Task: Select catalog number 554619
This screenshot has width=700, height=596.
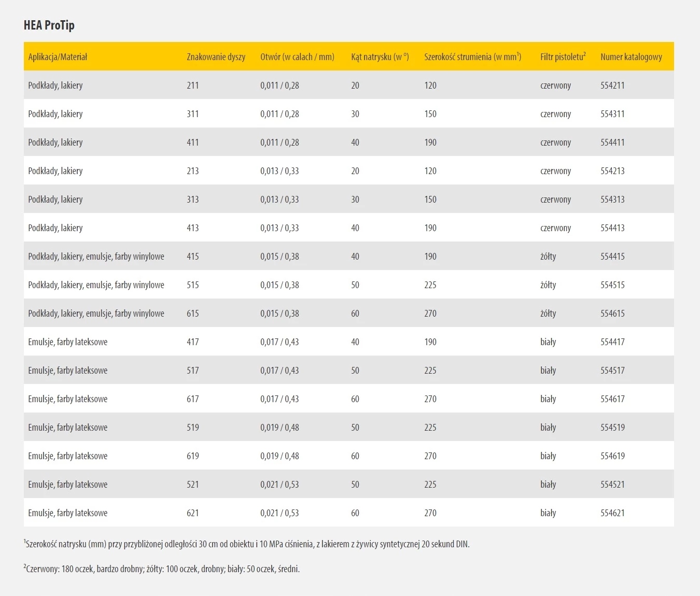Action: click(612, 456)
